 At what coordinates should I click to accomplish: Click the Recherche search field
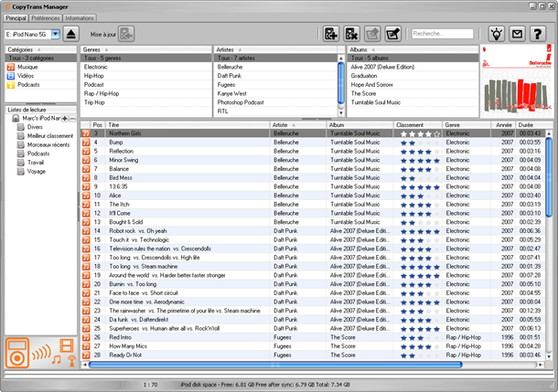click(x=443, y=34)
